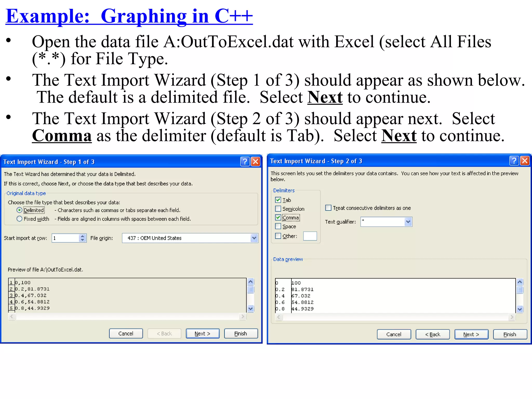Increase the Start import at row value
Image resolution: width=532 pixels, height=399 pixels.
(83, 236)
